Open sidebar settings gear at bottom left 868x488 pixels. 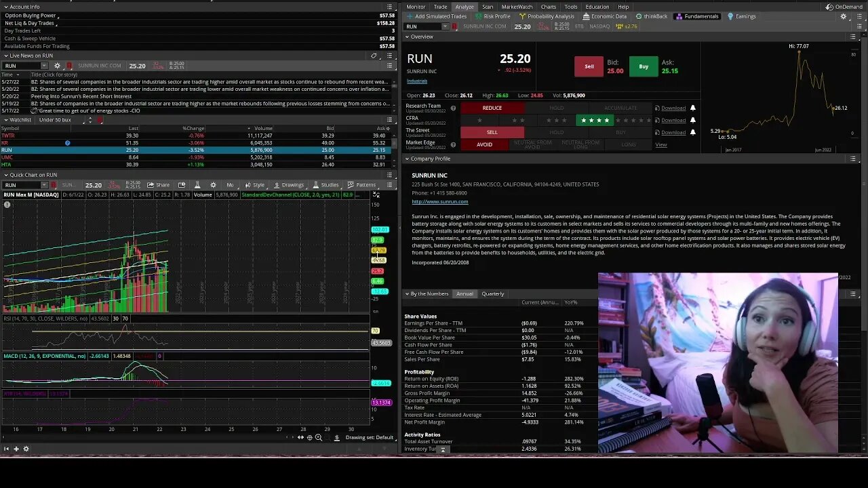(x=26, y=449)
